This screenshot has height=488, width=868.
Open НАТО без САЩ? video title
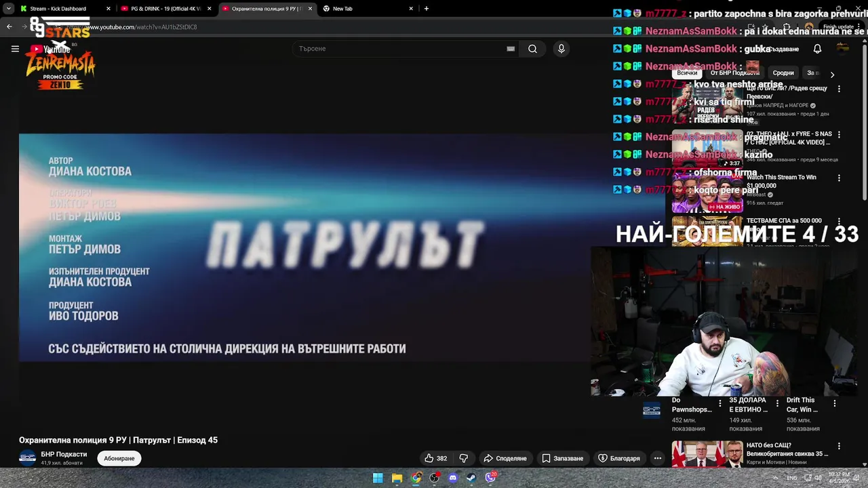point(787,449)
